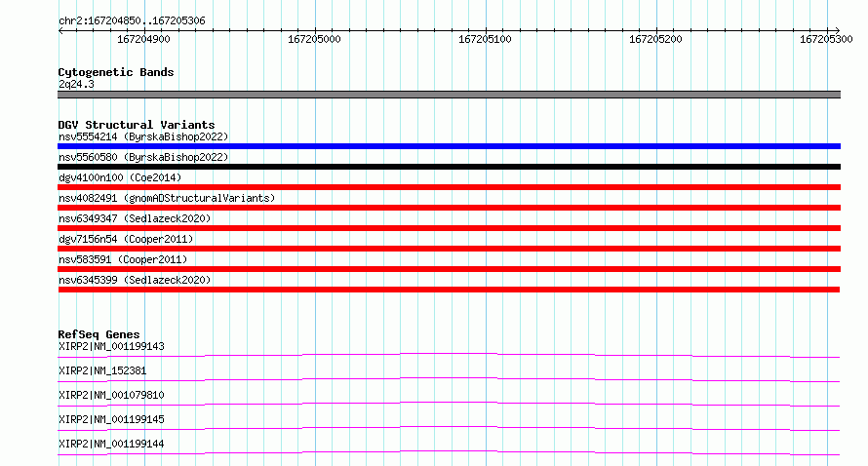Select the dgv7156n54 red variant bar
This screenshot has height=466, width=868.
coord(449,249)
